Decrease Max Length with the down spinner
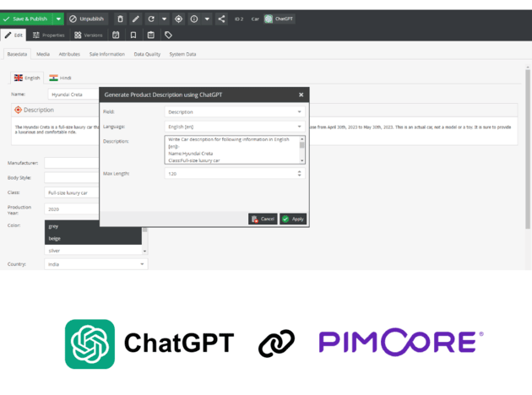The width and height of the screenshot is (532, 395). point(299,176)
